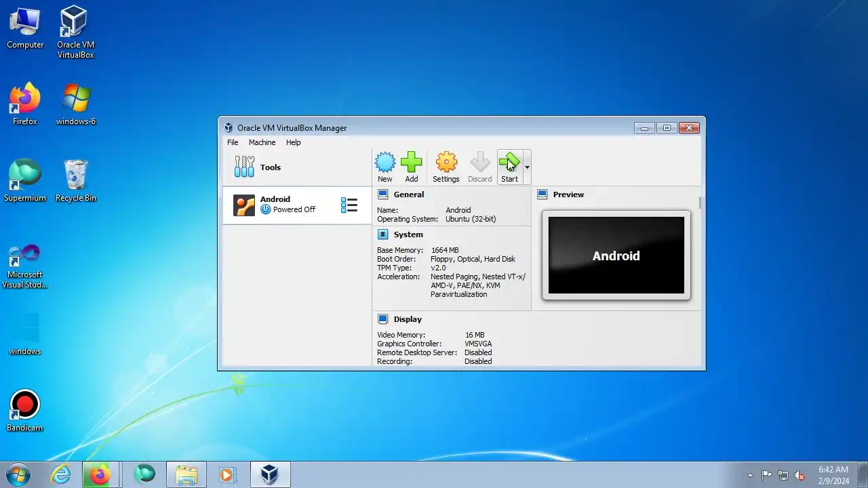Viewport: 868px width, 488px height.
Task: Start the Android VM with Start arrow
Action: (509, 167)
